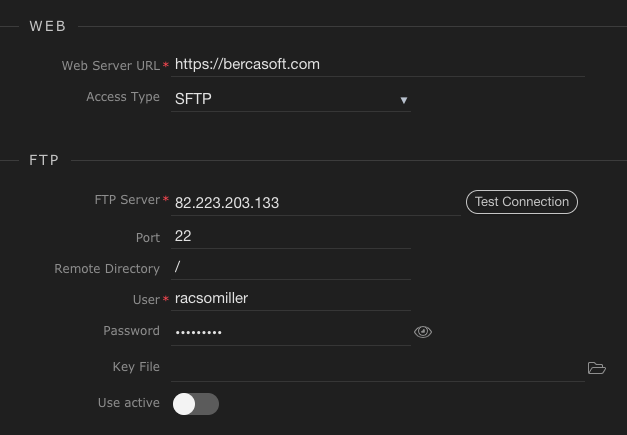Browse for key file using folder icon
This screenshot has width=627, height=435.
click(x=596, y=368)
